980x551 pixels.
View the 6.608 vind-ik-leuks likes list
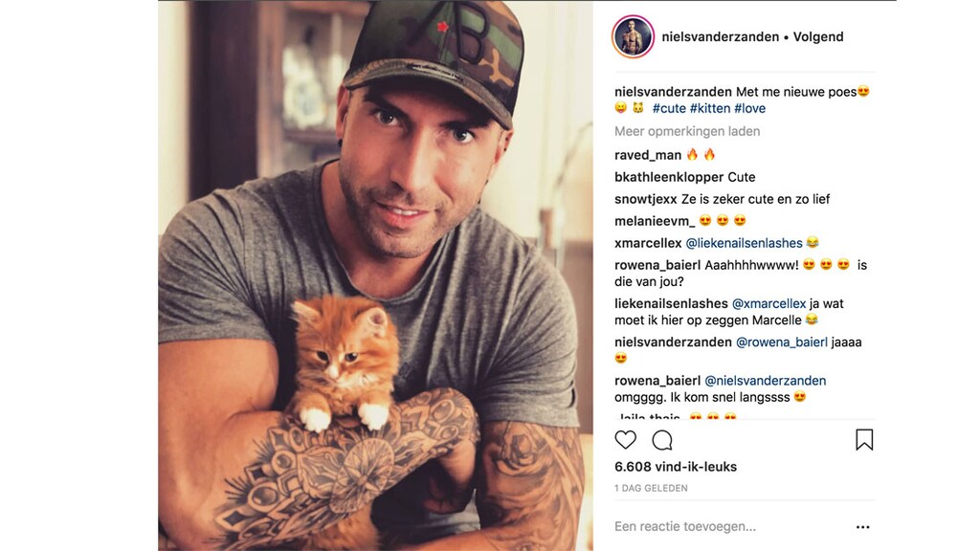(x=676, y=467)
